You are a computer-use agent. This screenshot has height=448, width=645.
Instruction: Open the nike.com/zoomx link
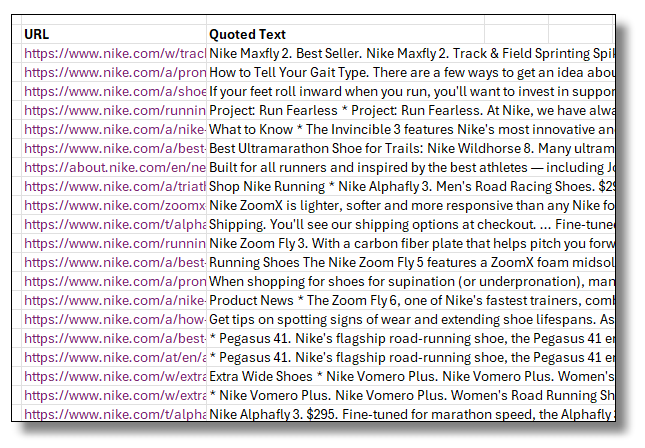click(115, 205)
